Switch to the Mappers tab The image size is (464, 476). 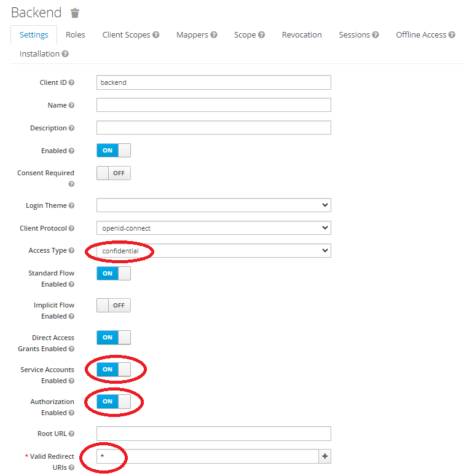(192, 35)
